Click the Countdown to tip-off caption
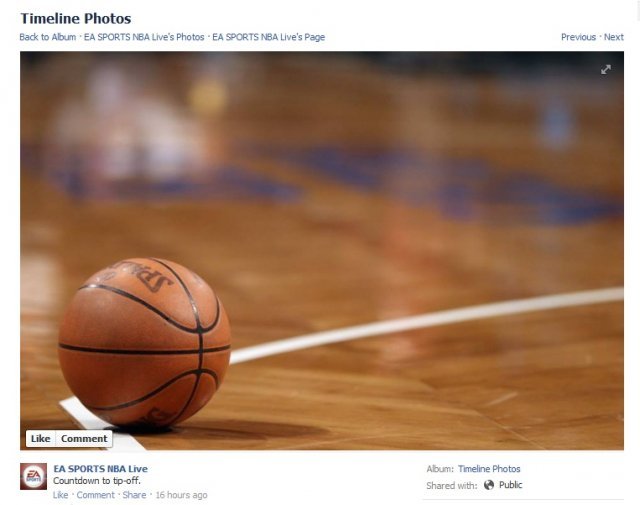Viewport: 640px width, 505px height. 97,481
